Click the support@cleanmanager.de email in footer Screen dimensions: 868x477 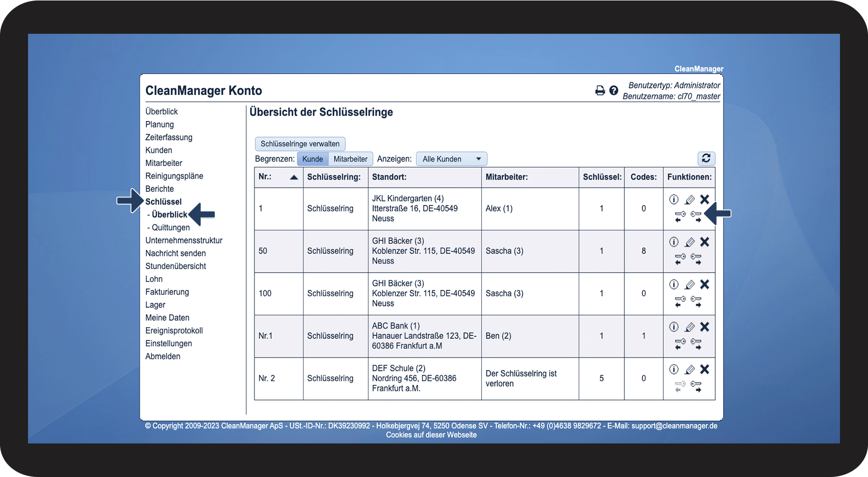tap(674, 426)
